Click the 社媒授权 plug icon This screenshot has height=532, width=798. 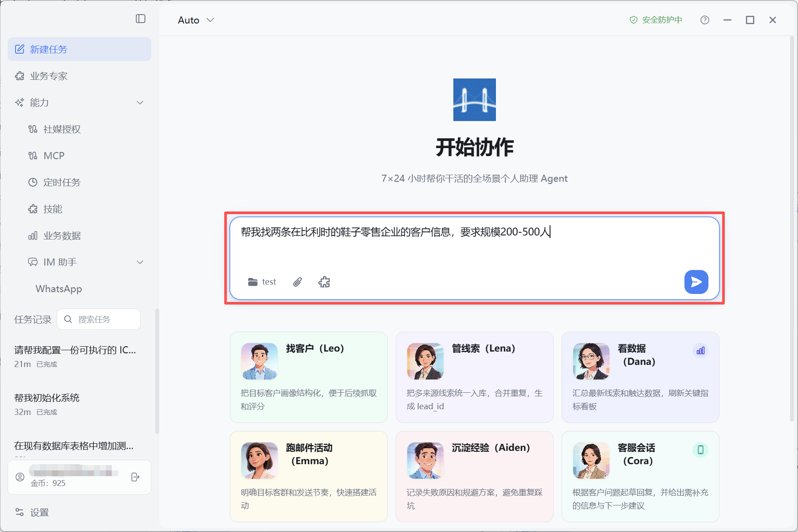tap(33, 129)
